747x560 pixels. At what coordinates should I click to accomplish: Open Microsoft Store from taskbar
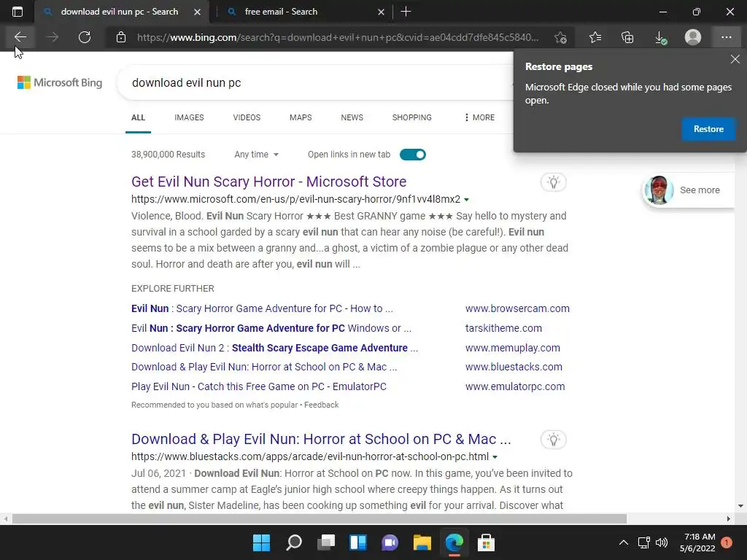[486, 542]
